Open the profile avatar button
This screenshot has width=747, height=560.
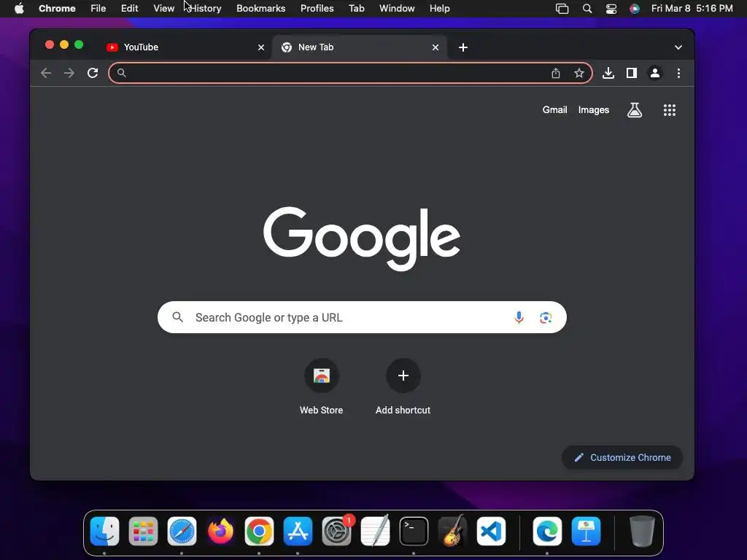[655, 73]
